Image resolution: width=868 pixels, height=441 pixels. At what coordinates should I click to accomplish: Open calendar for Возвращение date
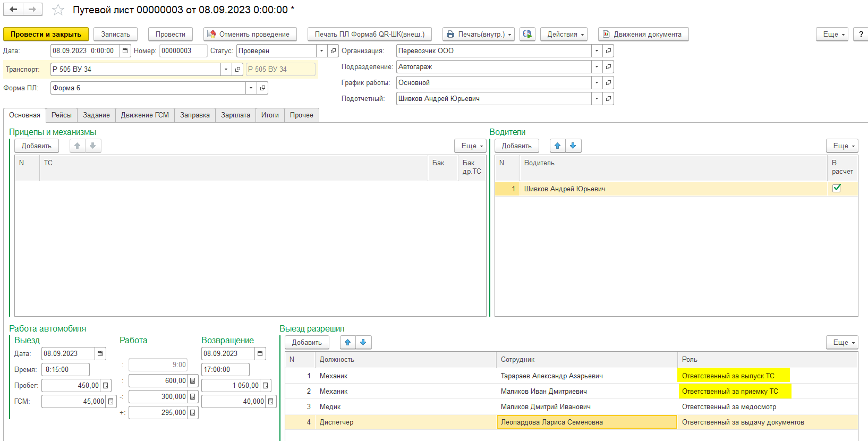pyautogui.click(x=260, y=354)
